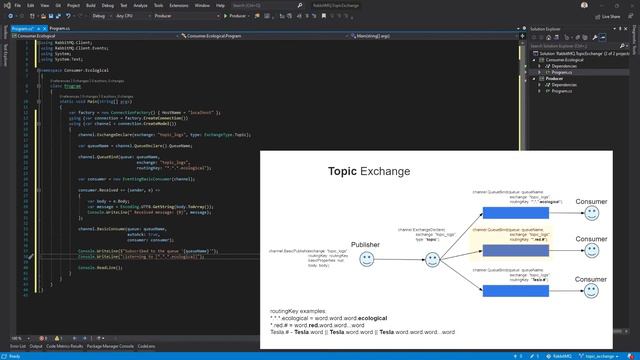Click the bookmark toolbar icon
The width and height of the screenshot is (640, 360).
[324, 16]
